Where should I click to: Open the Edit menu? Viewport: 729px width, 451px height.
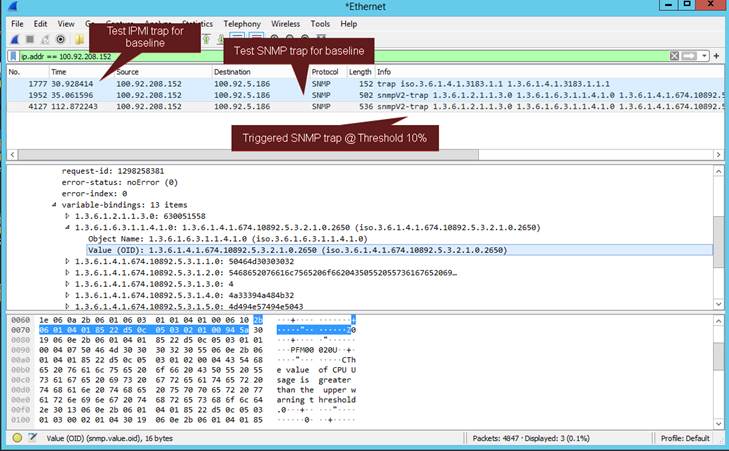pos(40,24)
